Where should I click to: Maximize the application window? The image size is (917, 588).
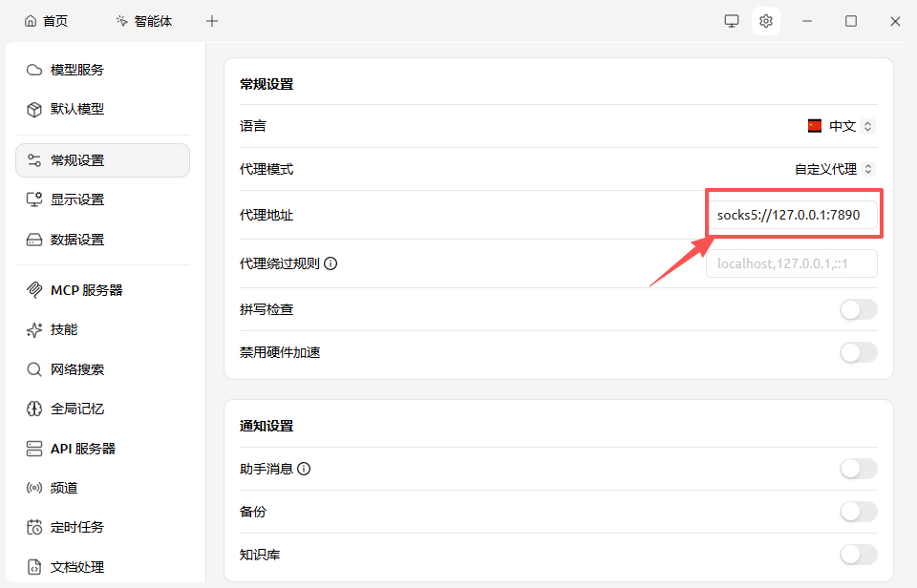tap(851, 21)
